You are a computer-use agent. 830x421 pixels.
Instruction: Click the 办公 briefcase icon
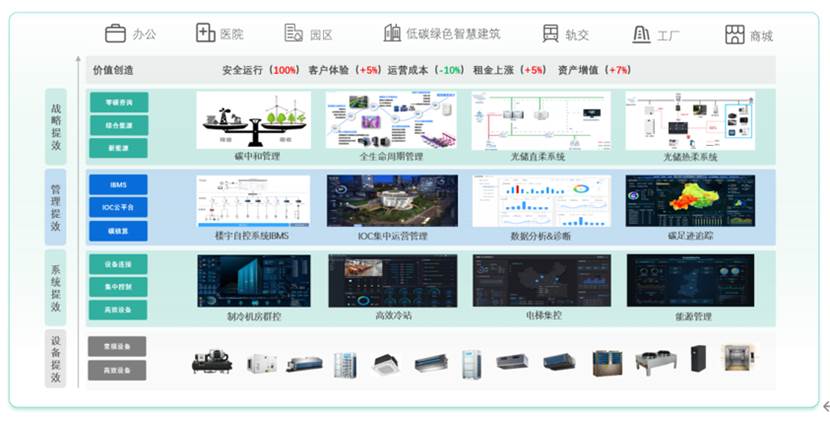115,33
